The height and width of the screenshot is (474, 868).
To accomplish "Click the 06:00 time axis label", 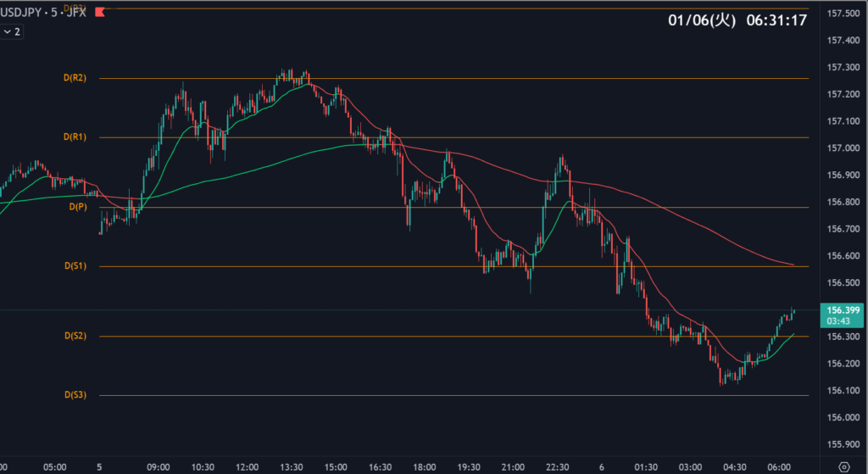I will 781,466.
